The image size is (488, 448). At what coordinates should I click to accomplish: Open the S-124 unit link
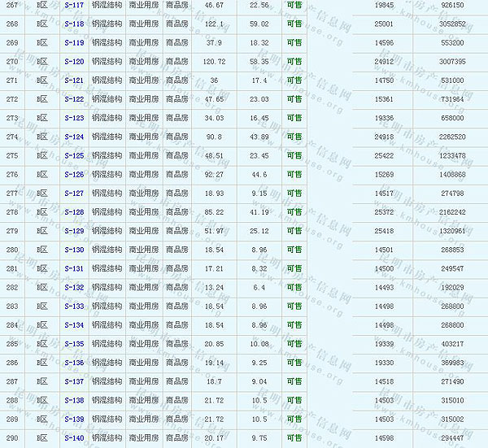point(73,137)
